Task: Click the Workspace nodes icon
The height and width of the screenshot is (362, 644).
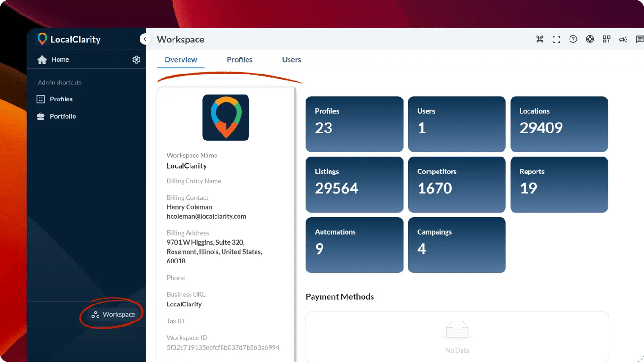Action: coord(95,314)
